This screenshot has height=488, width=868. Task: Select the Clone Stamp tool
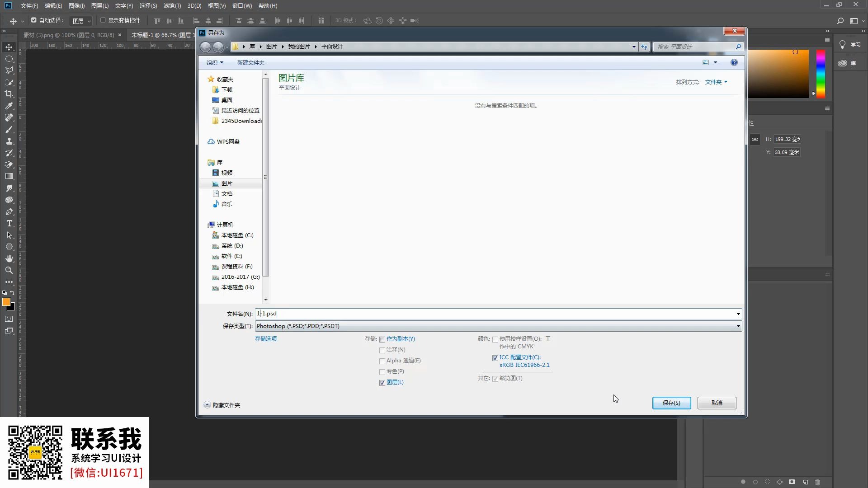[9, 141]
